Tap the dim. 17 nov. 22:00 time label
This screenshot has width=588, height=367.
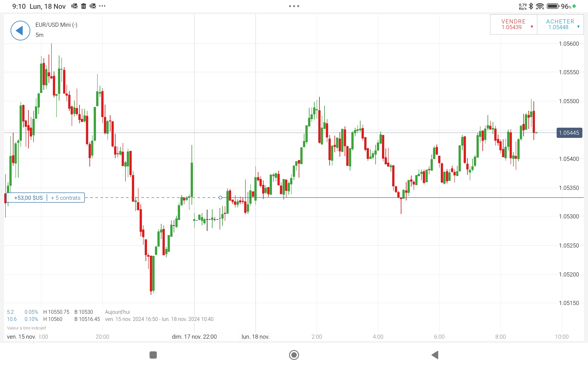coord(194,337)
